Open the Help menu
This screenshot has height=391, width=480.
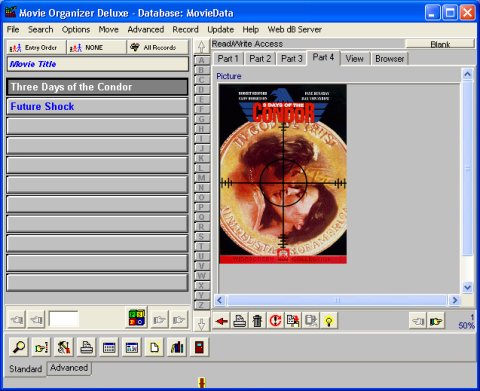(251, 29)
